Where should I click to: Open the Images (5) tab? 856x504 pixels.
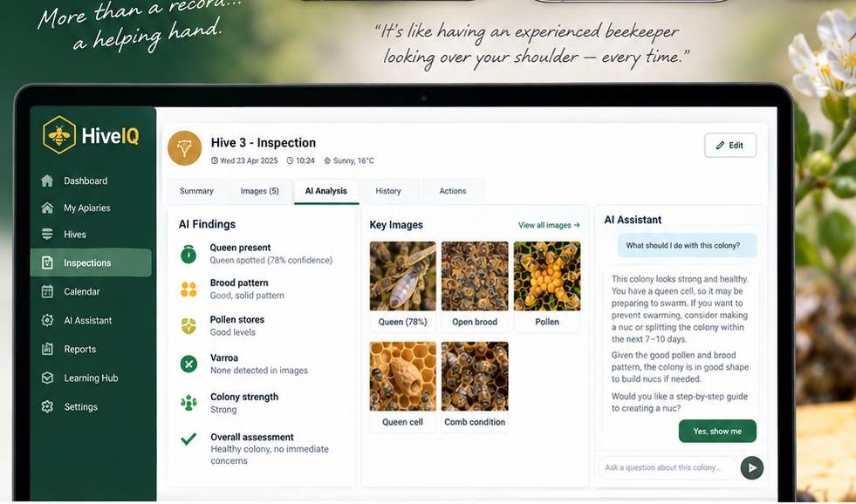point(260,192)
